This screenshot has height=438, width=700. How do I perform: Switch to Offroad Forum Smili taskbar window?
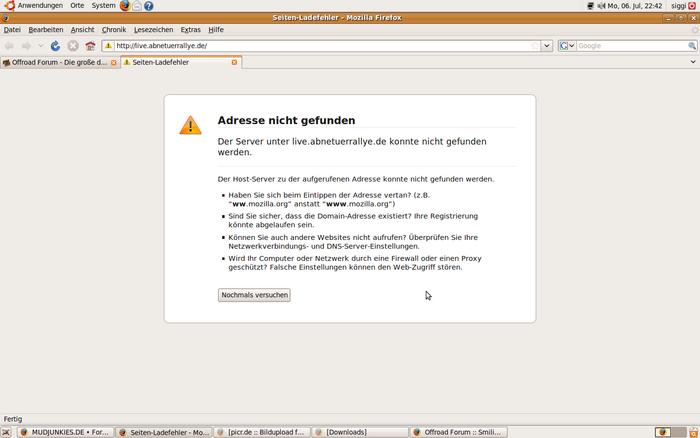pyautogui.click(x=458, y=432)
